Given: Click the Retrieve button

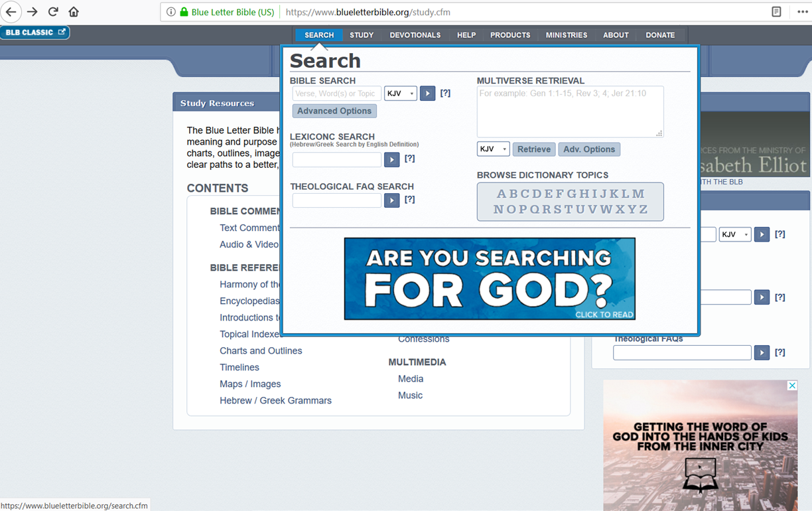Looking at the screenshot, I should pyautogui.click(x=534, y=149).
